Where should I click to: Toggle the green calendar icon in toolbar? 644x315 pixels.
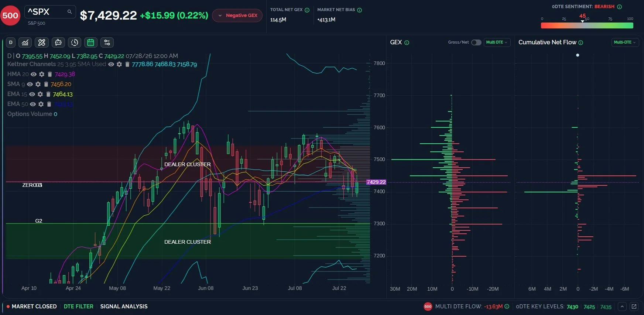pyautogui.click(x=90, y=42)
